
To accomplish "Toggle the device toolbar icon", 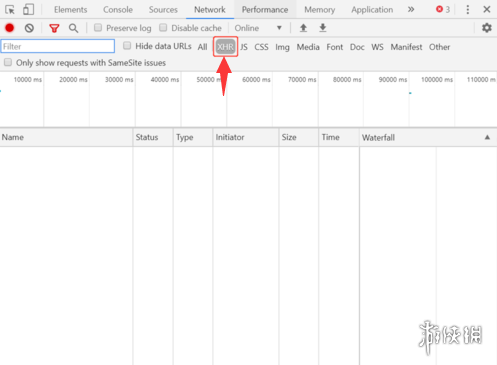I will 28,9.
